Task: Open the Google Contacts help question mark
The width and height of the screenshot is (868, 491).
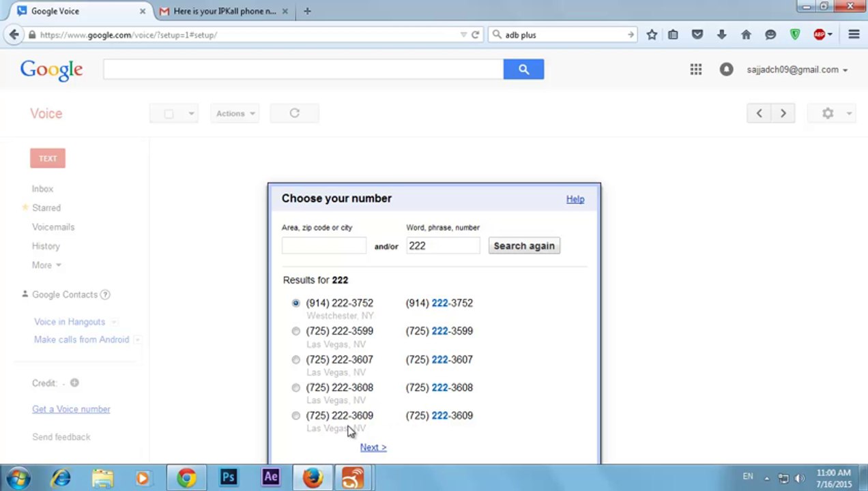Action: pyautogui.click(x=105, y=295)
